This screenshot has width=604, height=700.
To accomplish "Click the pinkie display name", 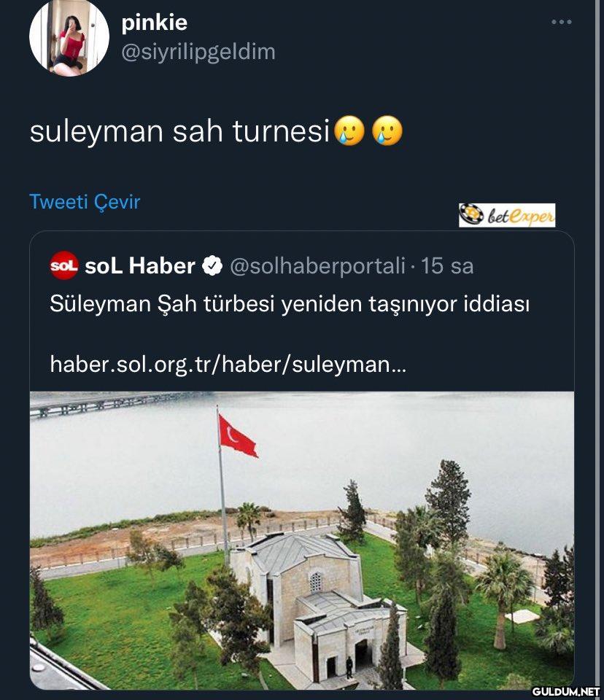I will pyautogui.click(x=154, y=23).
